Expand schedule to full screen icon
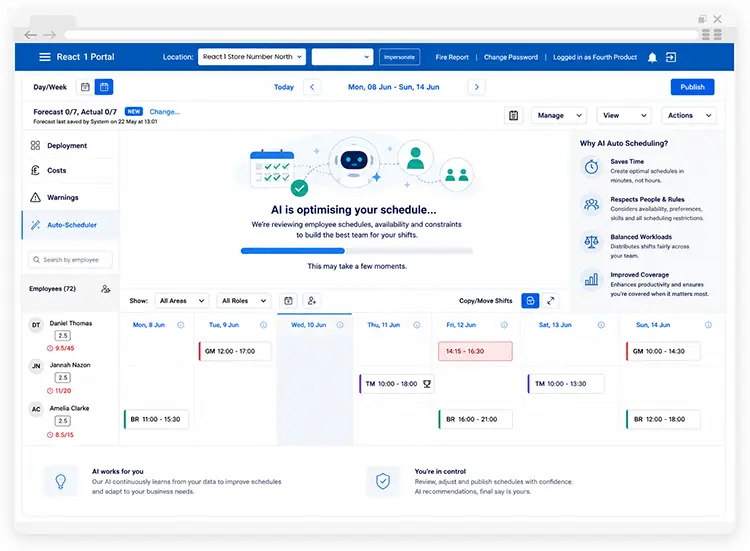This screenshot has width=750, height=551. click(x=551, y=301)
